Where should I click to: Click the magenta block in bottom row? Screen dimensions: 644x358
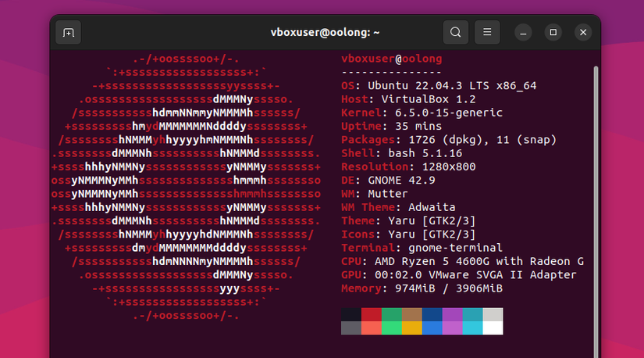452,328
